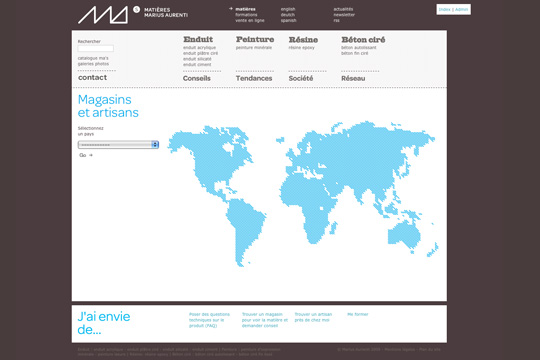Open the rss feed link

point(336,20)
